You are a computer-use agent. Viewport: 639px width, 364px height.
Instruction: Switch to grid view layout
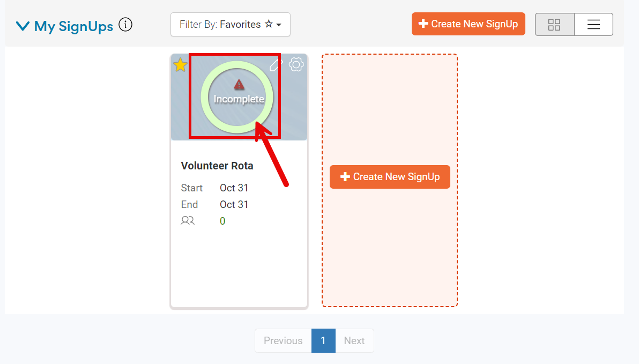pos(554,25)
